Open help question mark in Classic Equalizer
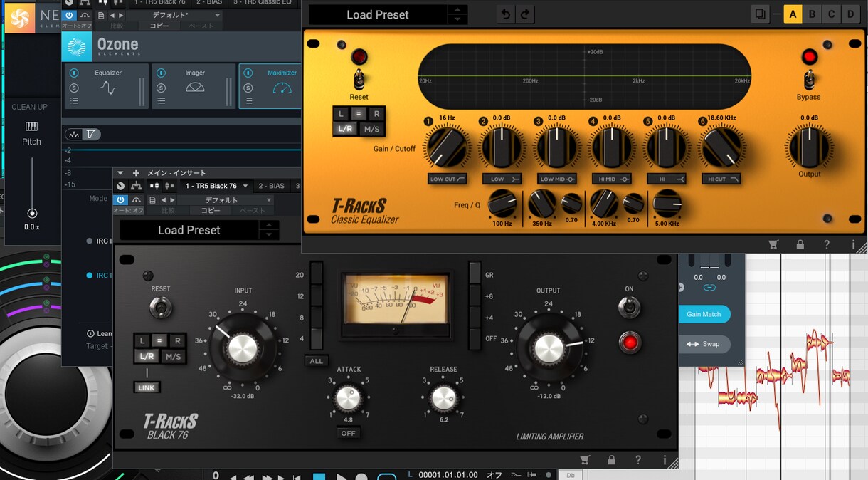This screenshot has height=480, width=868. pyautogui.click(x=827, y=244)
